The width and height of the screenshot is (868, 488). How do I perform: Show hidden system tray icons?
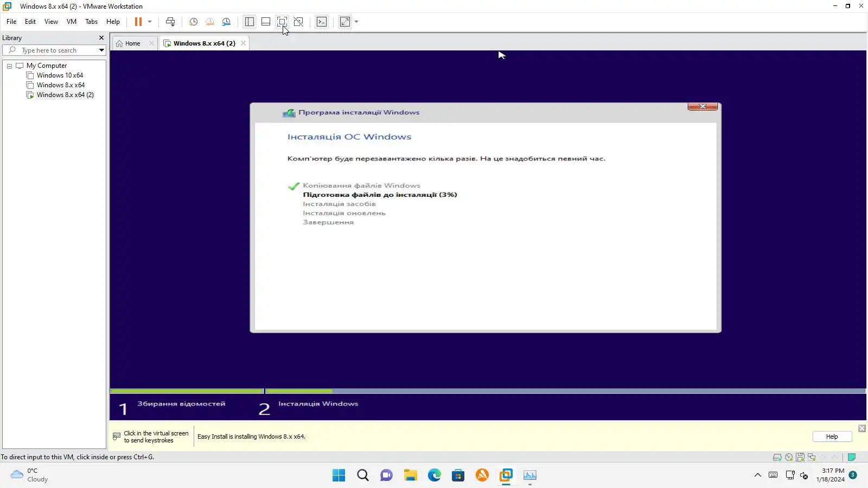point(758,476)
